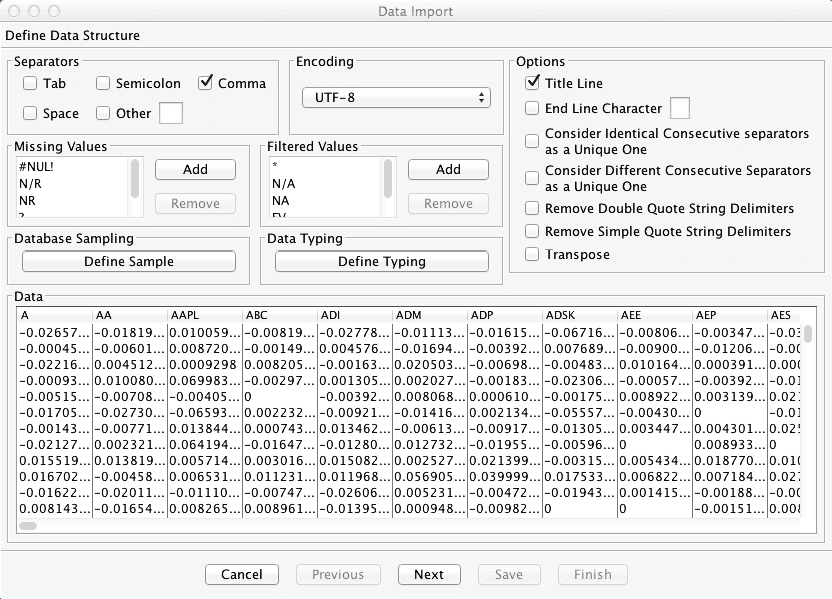832x599 pixels.
Task: Select the * entry in Filtered Values
Action: [x=325, y=167]
